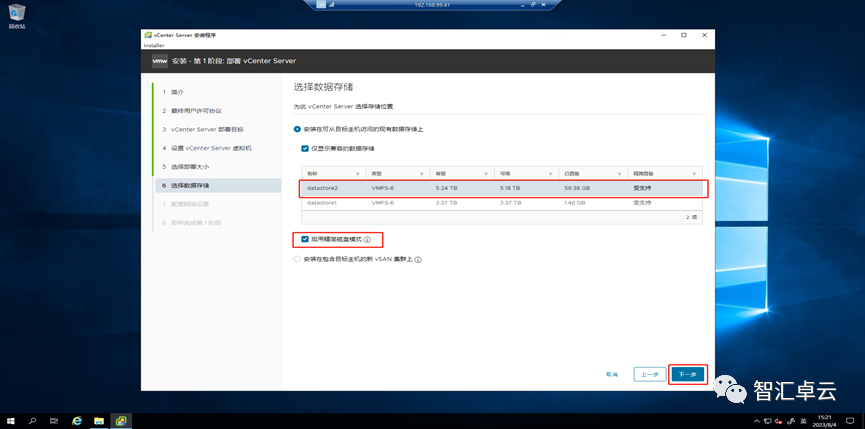Viewport: 865px width, 429px height.
Task: Select step 6 选择数据存储 in sidebar
Action: pyautogui.click(x=218, y=185)
